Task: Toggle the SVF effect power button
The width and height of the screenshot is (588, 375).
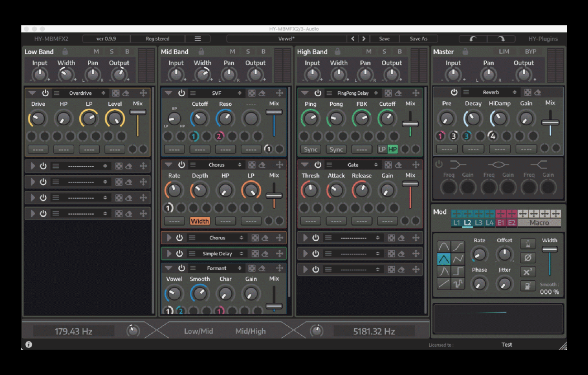Action: tap(181, 93)
